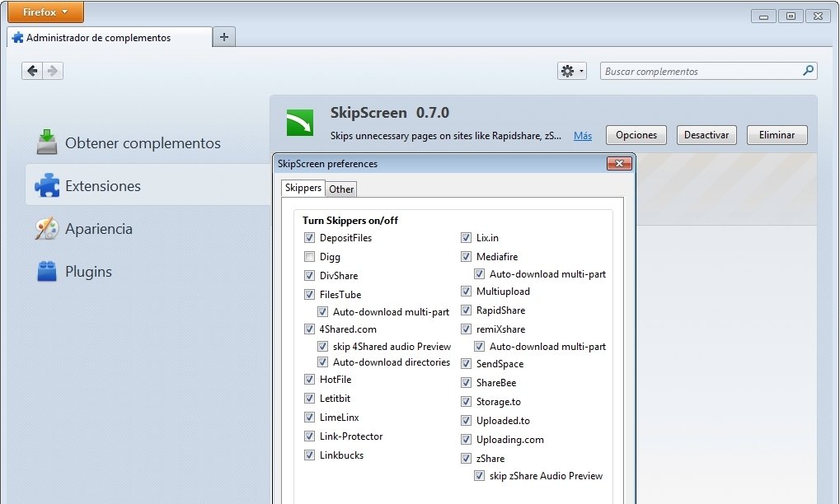Click the green SkipScreen extension icon
The image size is (840, 504).
coord(300,123)
